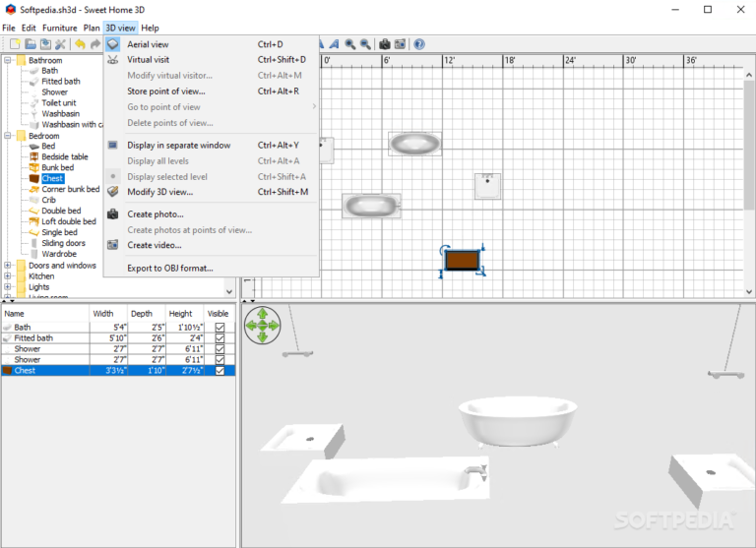This screenshot has height=548, width=756.
Task: Open Help via the question mark icon
Action: (419, 44)
